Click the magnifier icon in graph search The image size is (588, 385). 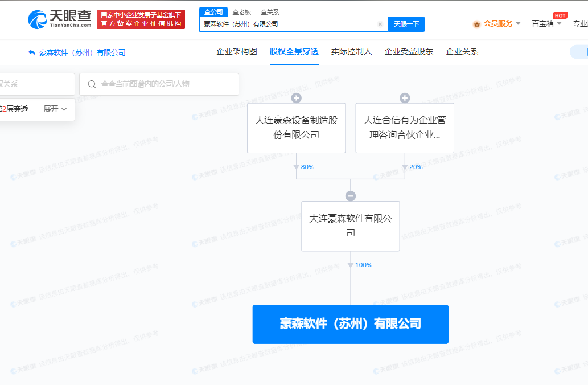pyautogui.click(x=92, y=84)
